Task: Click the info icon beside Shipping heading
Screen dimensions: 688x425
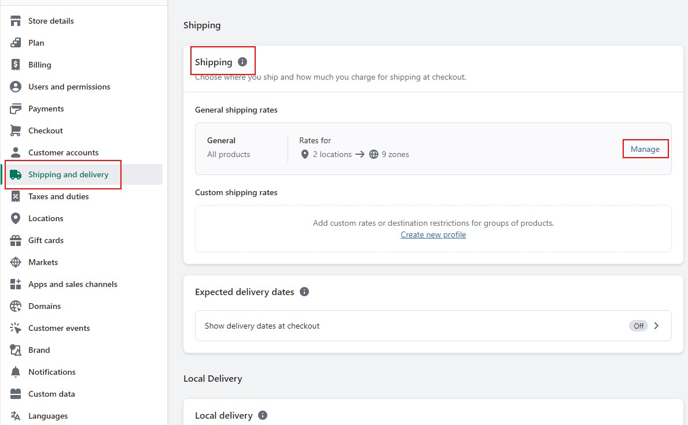Action: point(242,62)
